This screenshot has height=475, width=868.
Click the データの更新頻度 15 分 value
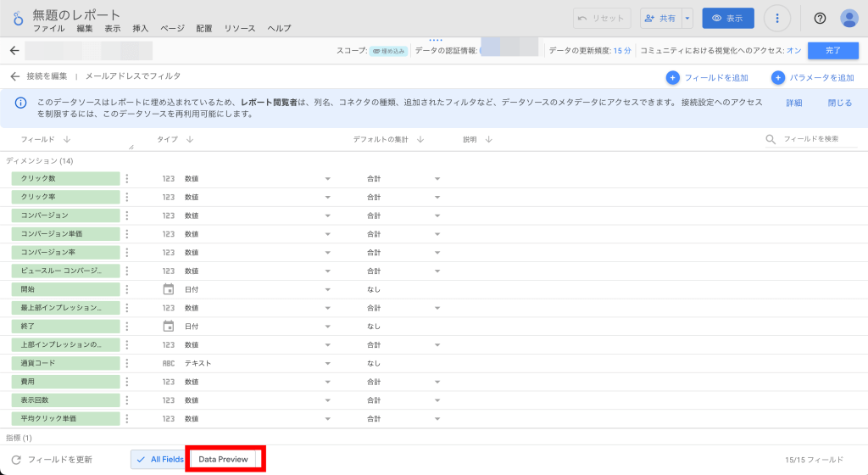click(621, 50)
